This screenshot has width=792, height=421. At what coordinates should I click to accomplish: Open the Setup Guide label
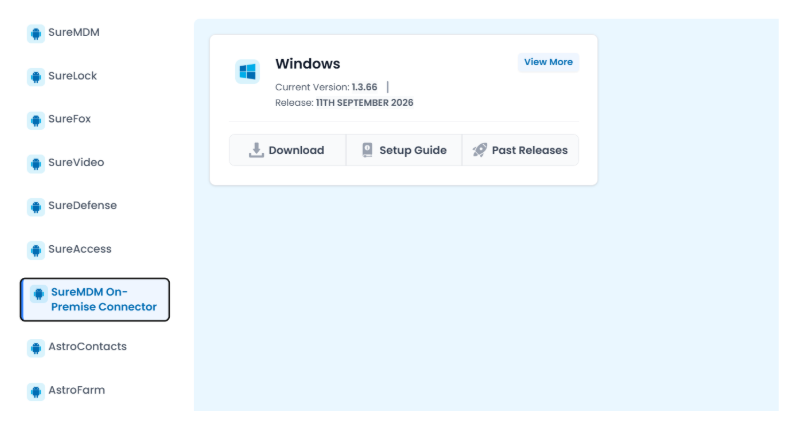pos(413,150)
